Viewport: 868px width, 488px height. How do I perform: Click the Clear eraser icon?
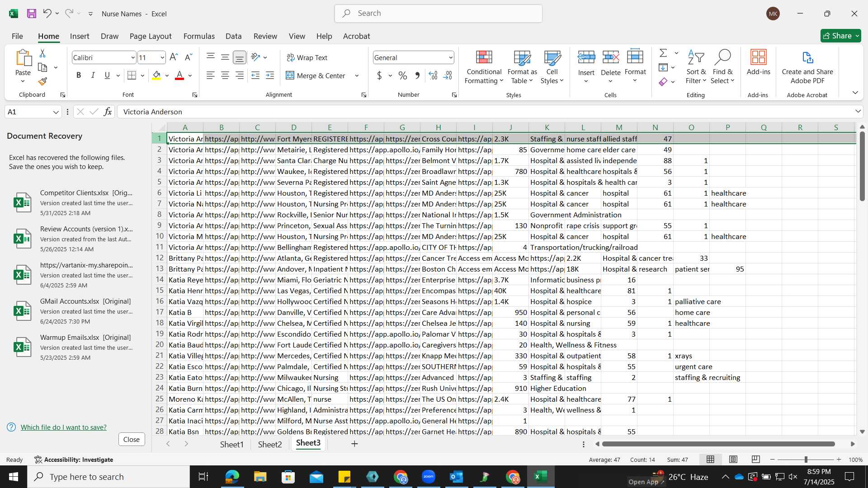[663, 82]
